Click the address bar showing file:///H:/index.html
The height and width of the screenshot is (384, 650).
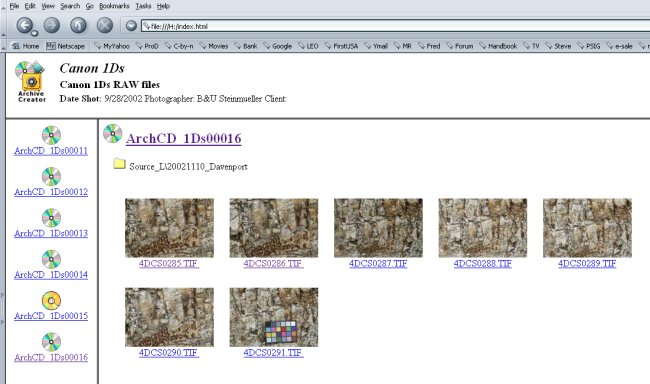coord(395,26)
